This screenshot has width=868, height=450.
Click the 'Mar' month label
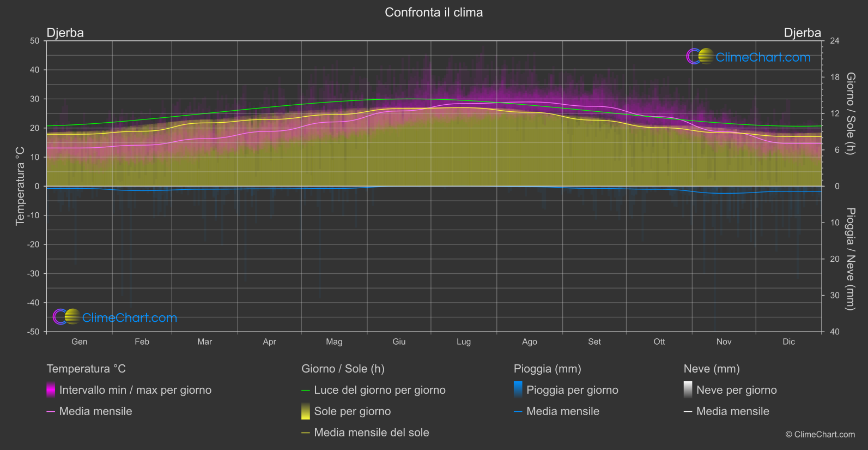pos(204,341)
